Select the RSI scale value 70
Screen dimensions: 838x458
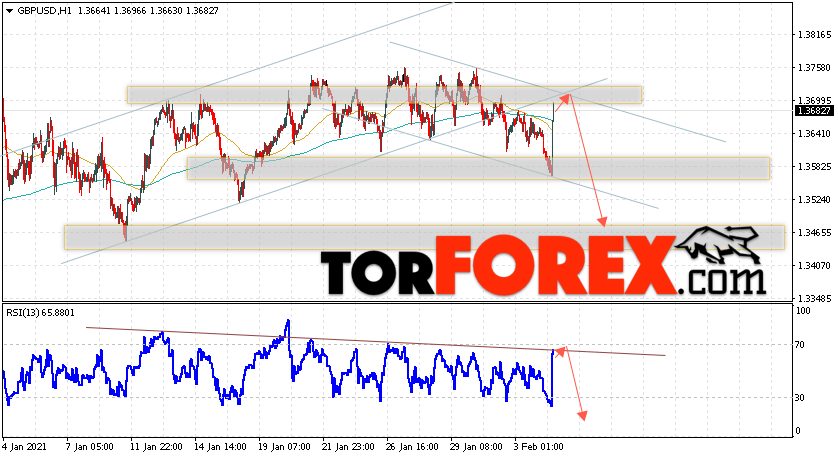click(x=800, y=345)
